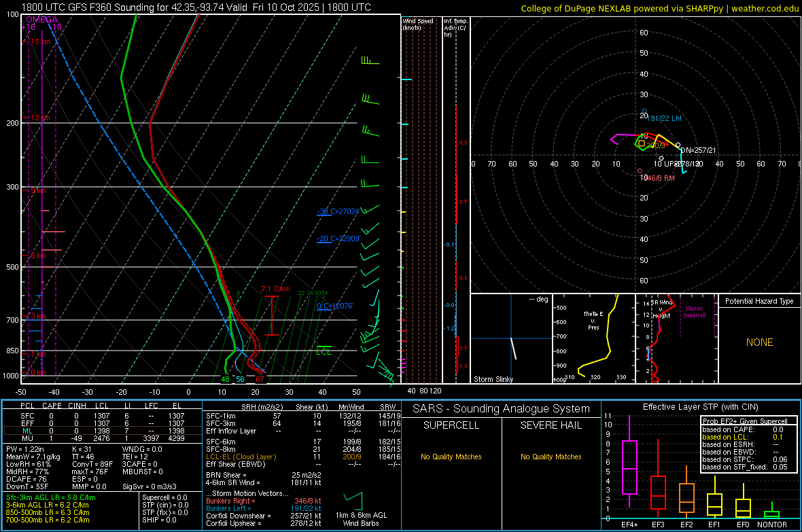The height and width of the screenshot is (532, 802).
Task: Click the Effective Layer STP (with CIN) title
Action: [x=700, y=407]
